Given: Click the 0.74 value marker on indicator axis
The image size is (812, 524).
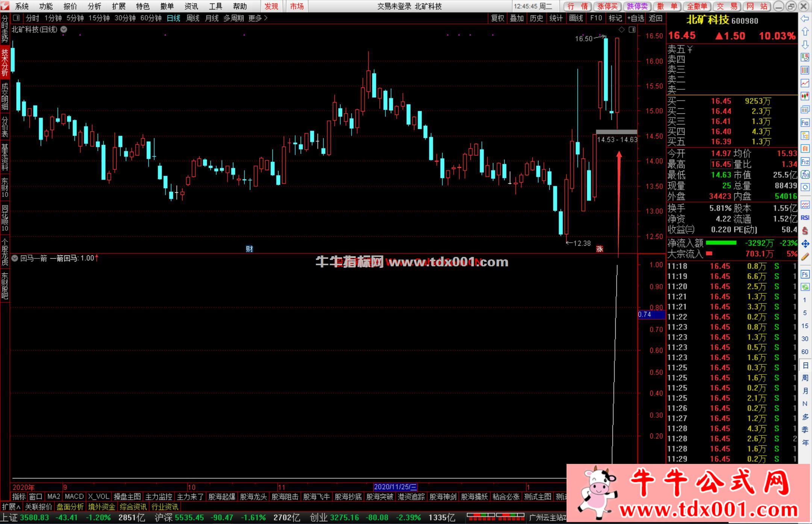Looking at the screenshot, I should (651, 314).
